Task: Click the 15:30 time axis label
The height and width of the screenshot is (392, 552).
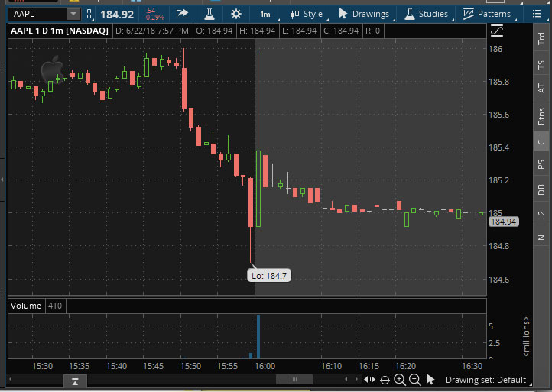Action: (x=42, y=366)
